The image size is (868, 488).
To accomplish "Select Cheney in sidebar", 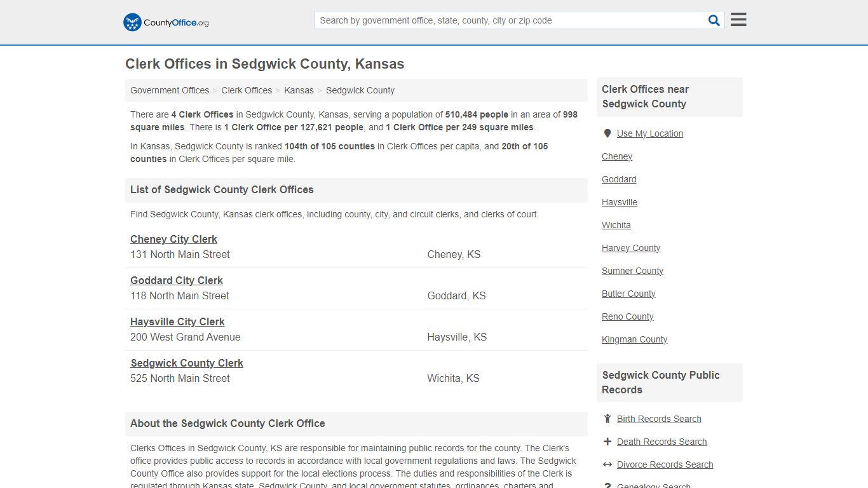I will click(x=617, y=156).
